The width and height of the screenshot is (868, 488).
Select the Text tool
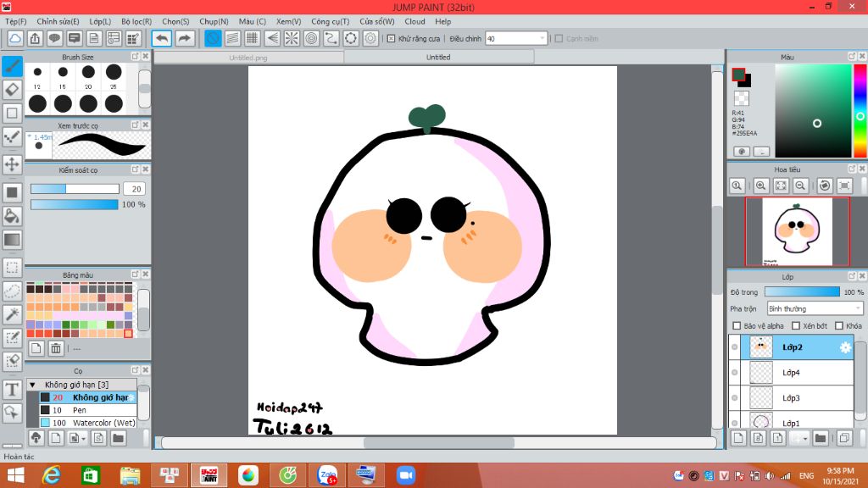tap(12, 390)
